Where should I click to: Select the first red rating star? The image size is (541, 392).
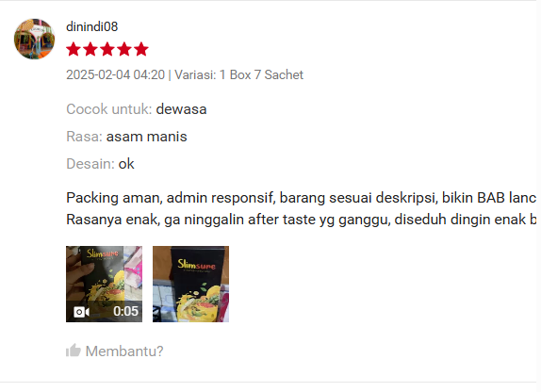point(74,49)
